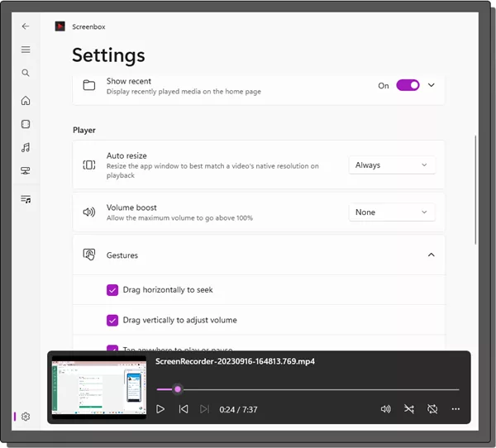Open the Volume boost dropdown
Viewport: 496px width, 448px height.
click(x=391, y=212)
